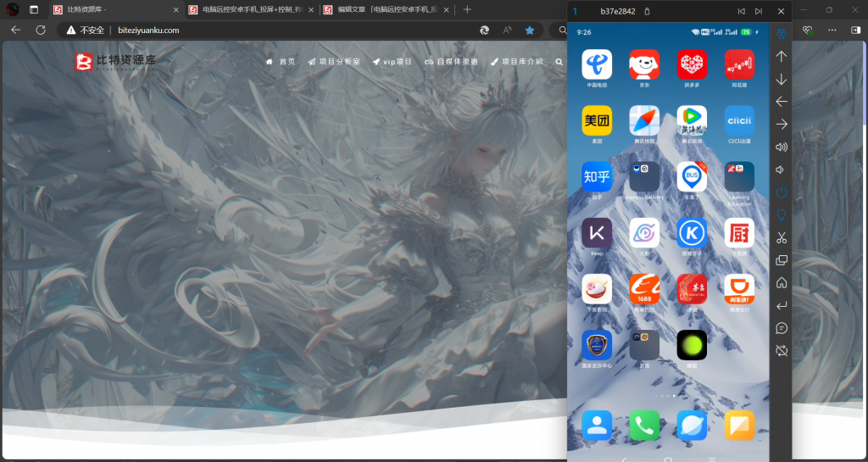Screen dimensions: 868x462
Task: Open the 醒图 green circle app
Action: [x=692, y=345]
